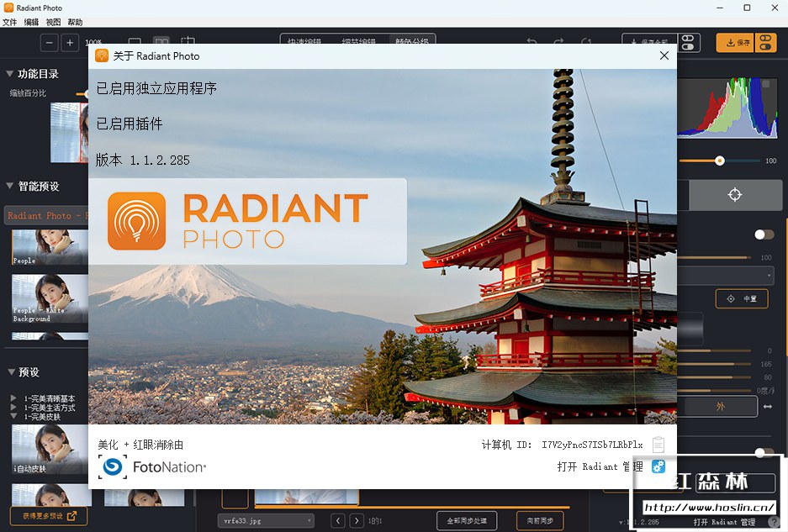Collapse the 功能目录 section

(x=9, y=74)
